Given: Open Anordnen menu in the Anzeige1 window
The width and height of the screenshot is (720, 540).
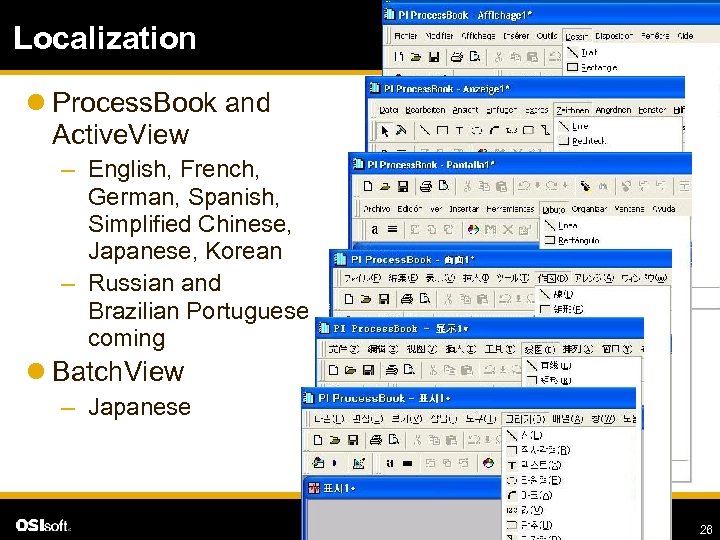Looking at the screenshot, I should pyautogui.click(x=613, y=110).
